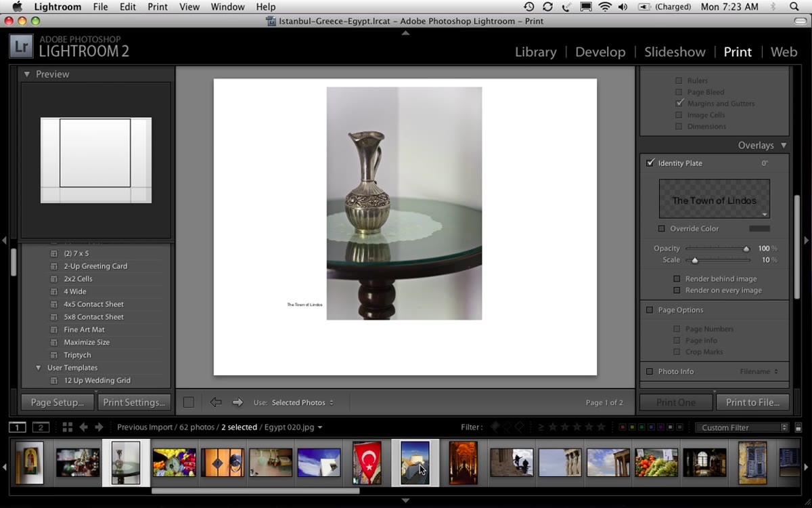Select the Fine Art Mat template

click(84, 330)
